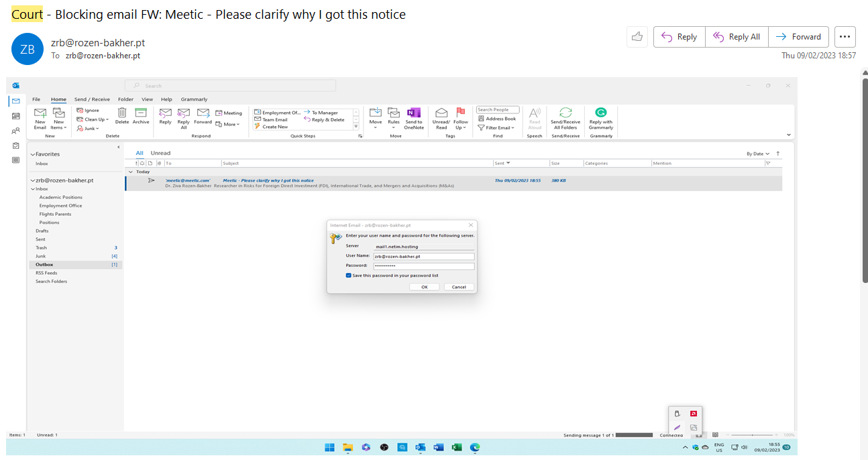Open the Move dropdown in the ribbon
The height and width of the screenshot is (460, 868).
(x=376, y=118)
